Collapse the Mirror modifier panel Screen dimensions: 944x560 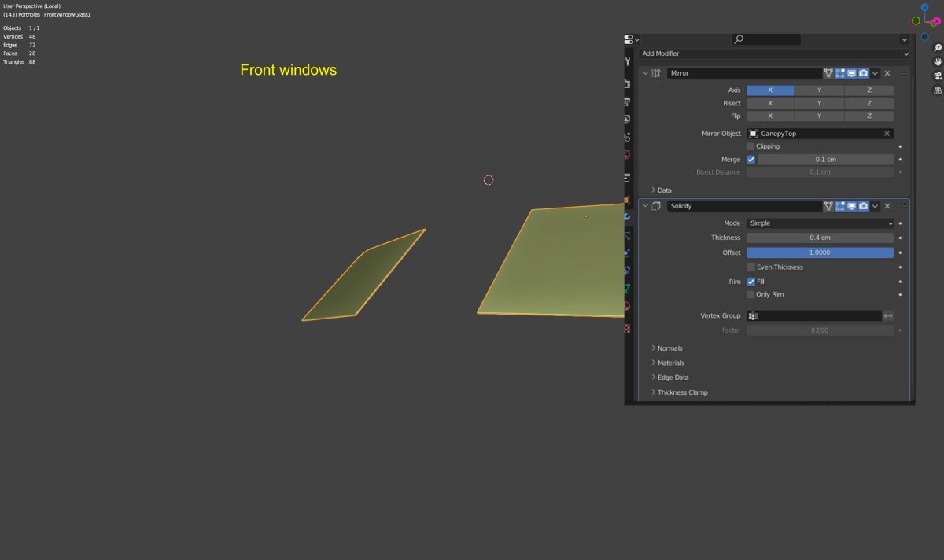click(x=646, y=73)
